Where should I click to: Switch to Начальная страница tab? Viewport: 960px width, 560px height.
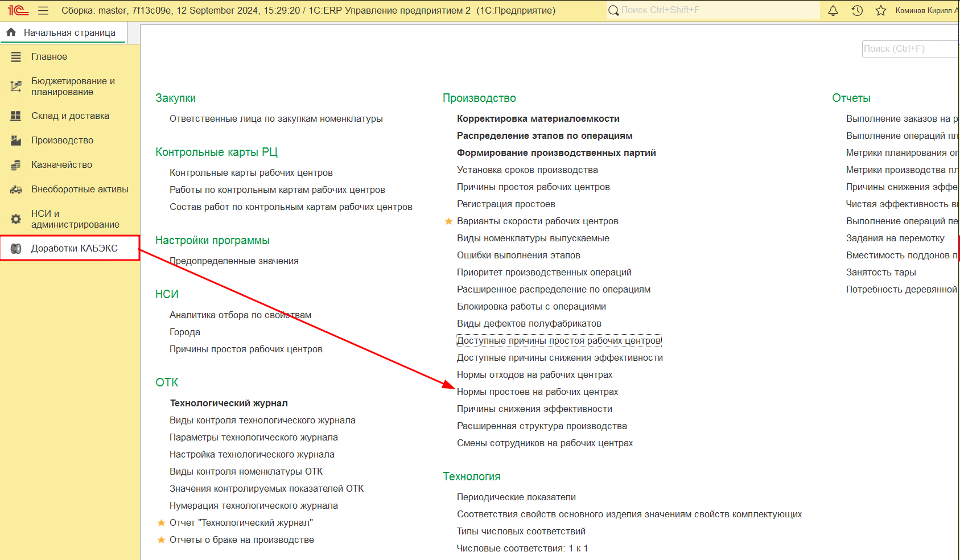63,32
